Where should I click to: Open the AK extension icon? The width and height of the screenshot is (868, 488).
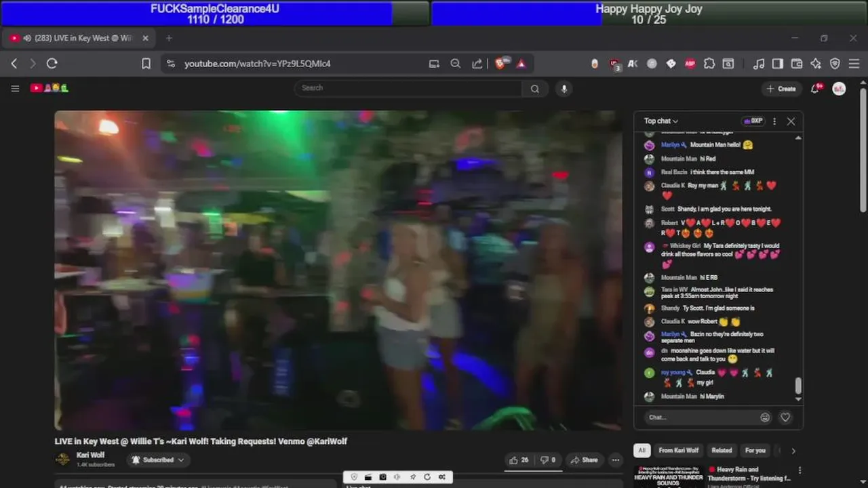click(633, 64)
